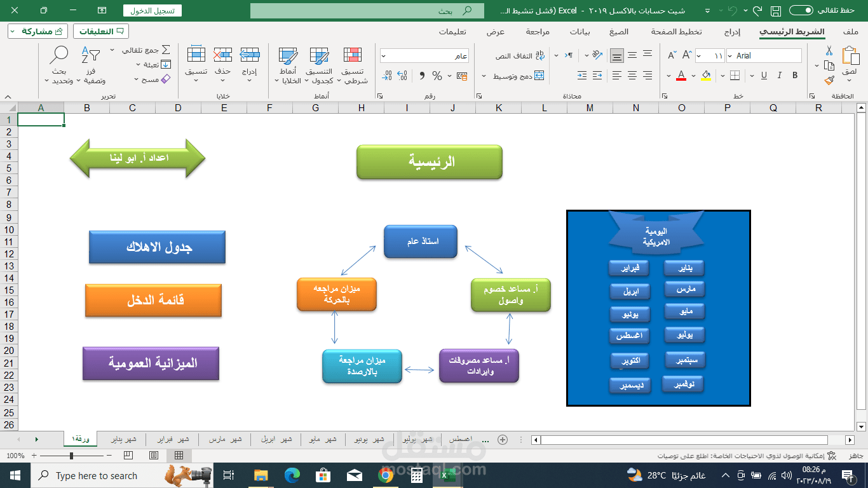Click the Fill (تعبئة) icon

[x=166, y=64]
